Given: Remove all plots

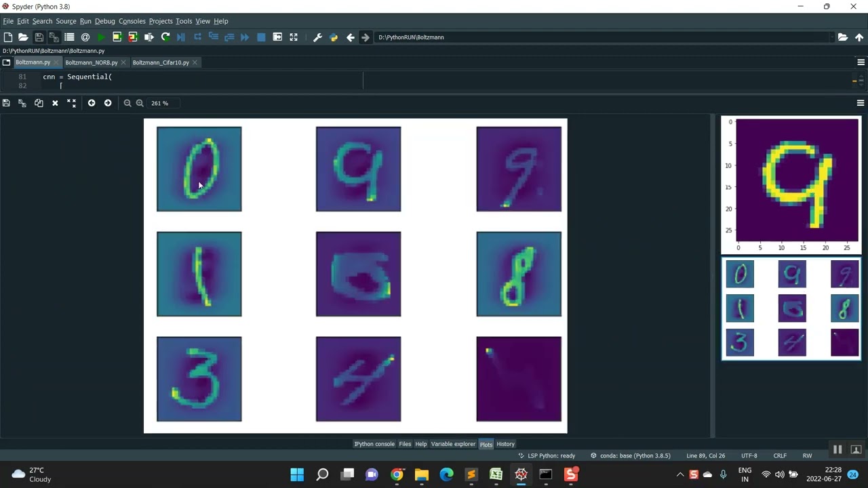Looking at the screenshot, I should [71, 103].
